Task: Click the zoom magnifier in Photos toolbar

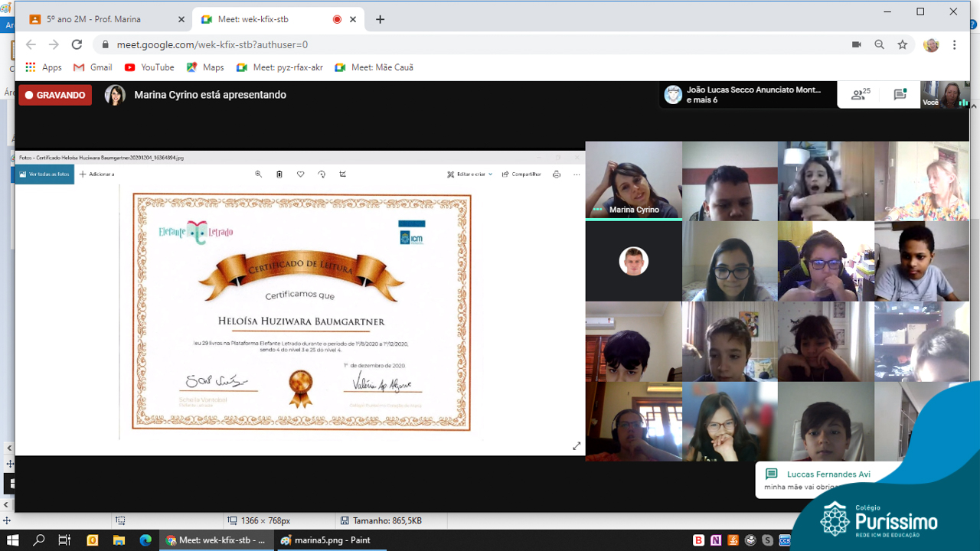Action: point(259,174)
